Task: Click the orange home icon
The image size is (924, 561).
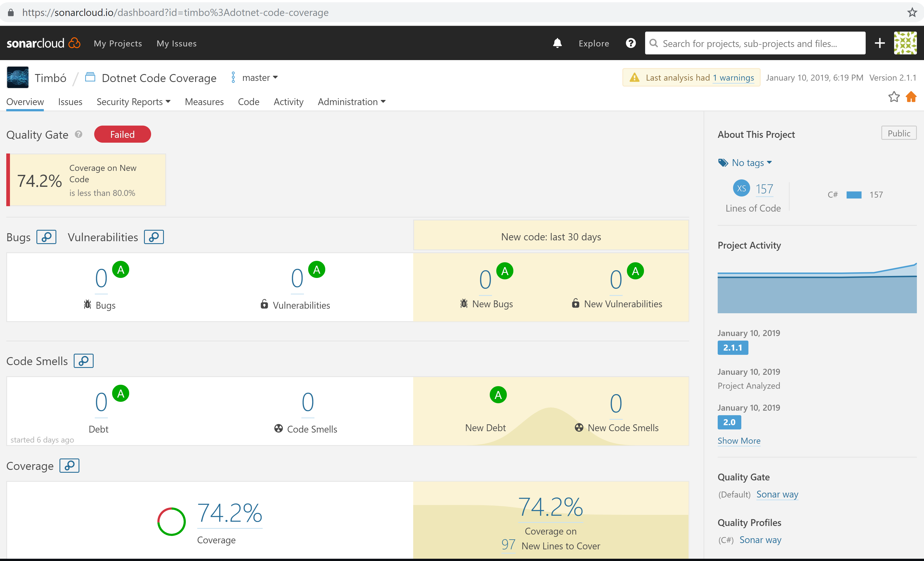Action: coord(911,97)
